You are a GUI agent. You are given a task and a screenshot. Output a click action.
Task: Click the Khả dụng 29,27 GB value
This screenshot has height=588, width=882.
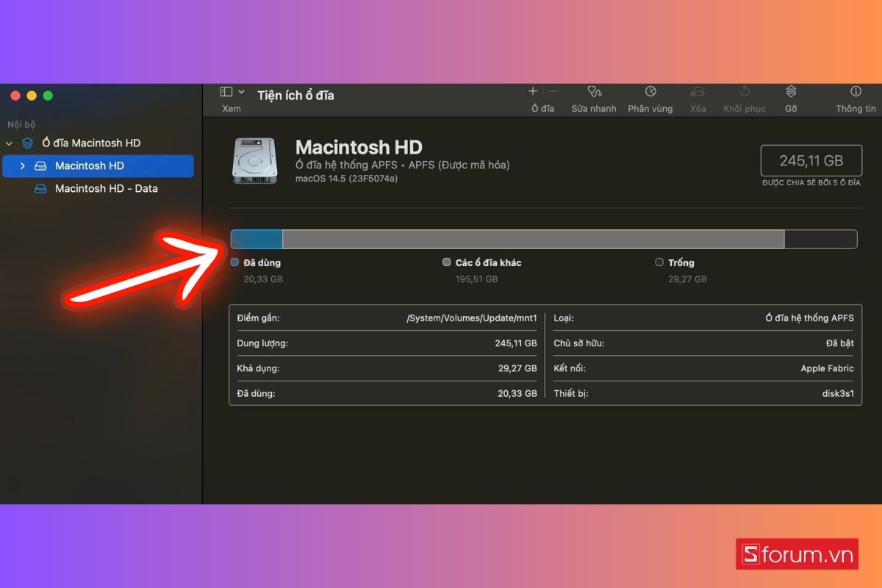(517, 368)
